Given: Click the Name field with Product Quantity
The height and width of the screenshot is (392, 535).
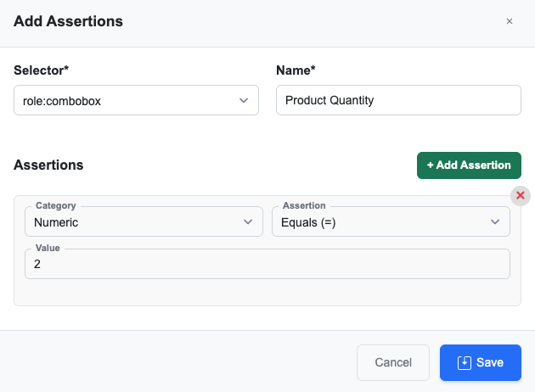Looking at the screenshot, I should pos(398,100).
